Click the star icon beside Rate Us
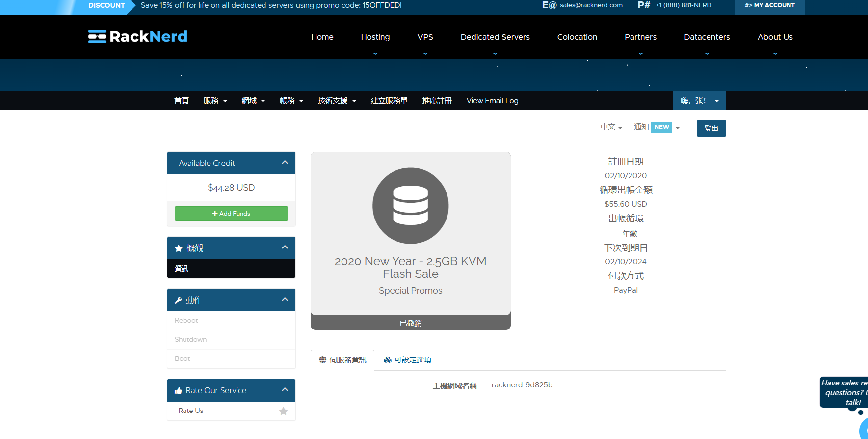The height and width of the screenshot is (439, 868). 283,411
